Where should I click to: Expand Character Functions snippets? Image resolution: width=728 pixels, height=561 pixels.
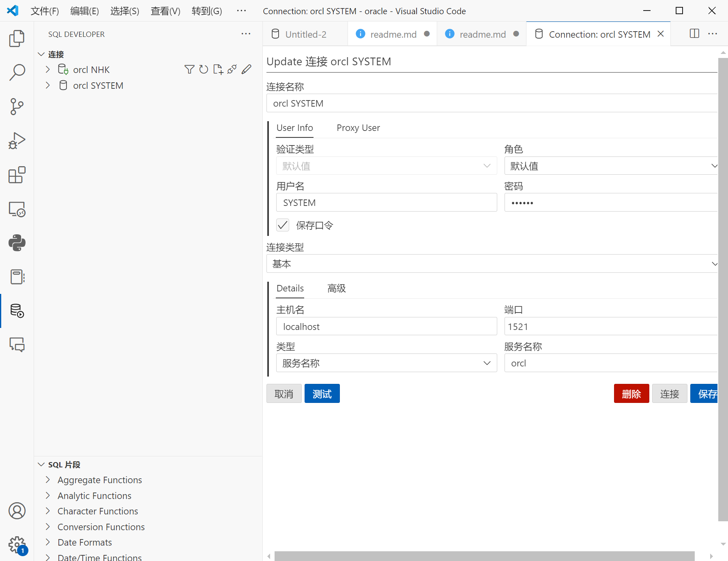pos(48,511)
